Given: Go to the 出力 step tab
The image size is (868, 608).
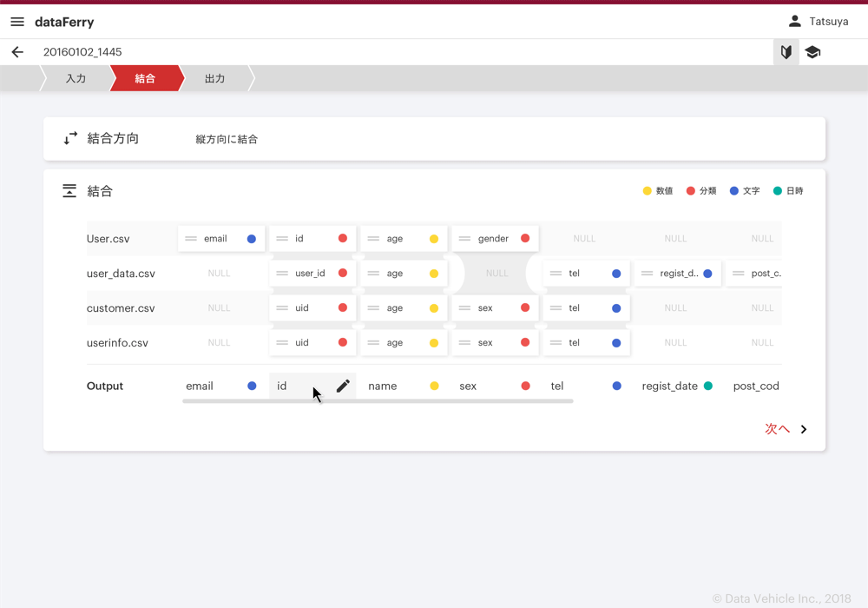Looking at the screenshot, I should tap(215, 78).
